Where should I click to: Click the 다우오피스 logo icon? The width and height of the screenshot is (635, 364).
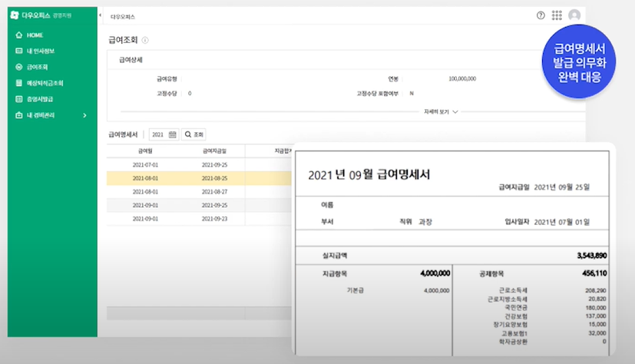tap(15, 15)
